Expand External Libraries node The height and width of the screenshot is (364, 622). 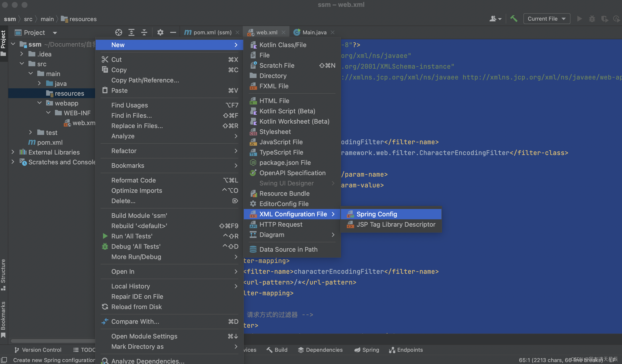tap(13, 152)
